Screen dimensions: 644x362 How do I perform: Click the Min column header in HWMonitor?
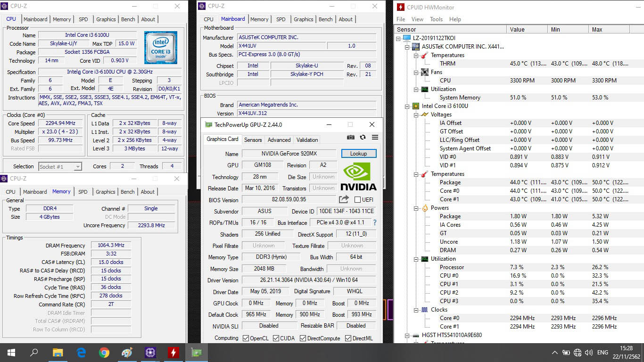coord(568,29)
